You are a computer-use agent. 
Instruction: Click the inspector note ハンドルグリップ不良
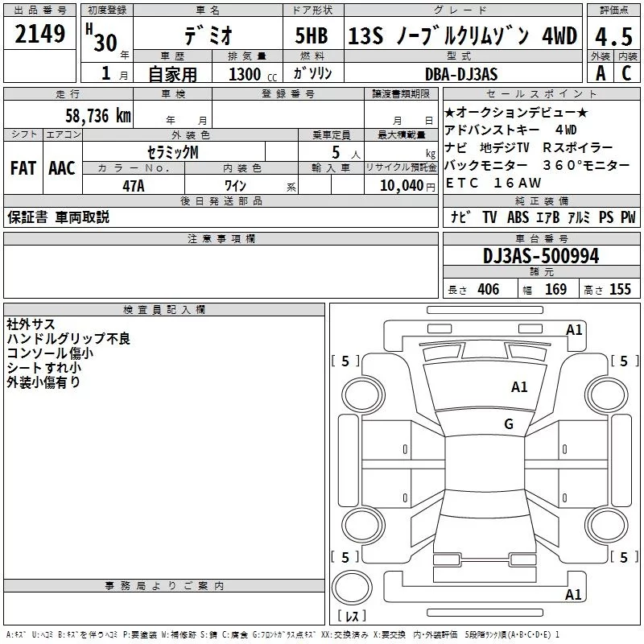[x=68, y=338]
